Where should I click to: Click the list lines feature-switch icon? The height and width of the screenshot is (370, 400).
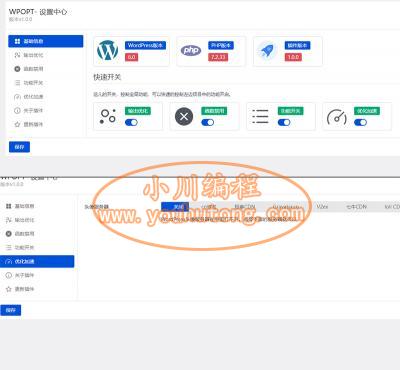click(260, 117)
